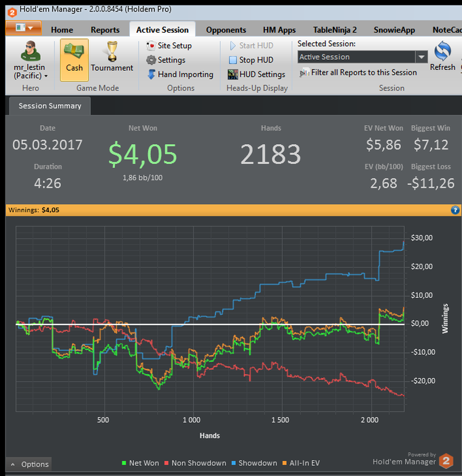This screenshot has width=462, height=476.
Task: Click the 1 000 hands axis label
Action: coord(192,420)
